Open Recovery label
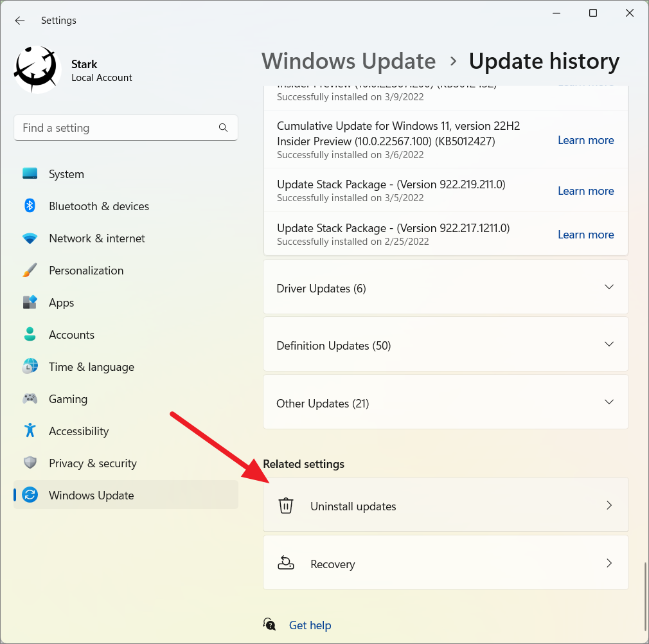Screen dimensions: 649x644 tap(333, 564)
